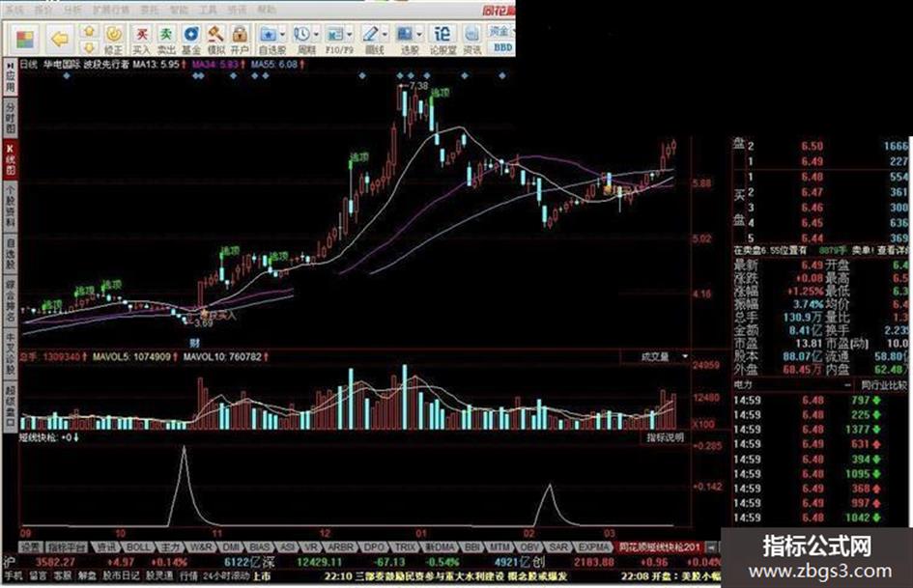Switch to the 主力 indicator tab

(170, 547)
